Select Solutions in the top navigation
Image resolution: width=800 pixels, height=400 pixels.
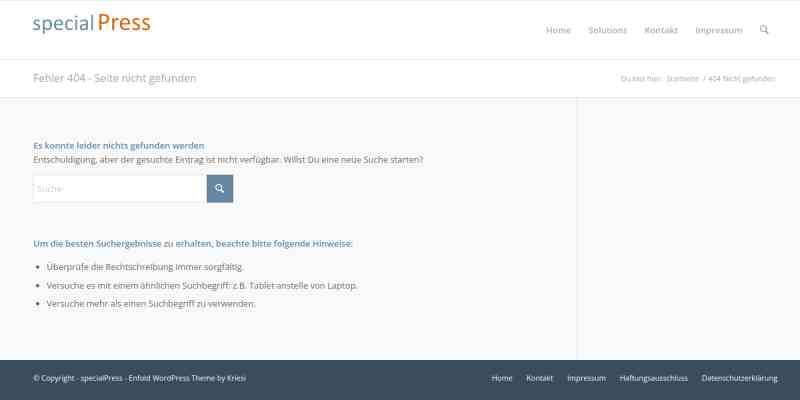click(x=607, y=30)
